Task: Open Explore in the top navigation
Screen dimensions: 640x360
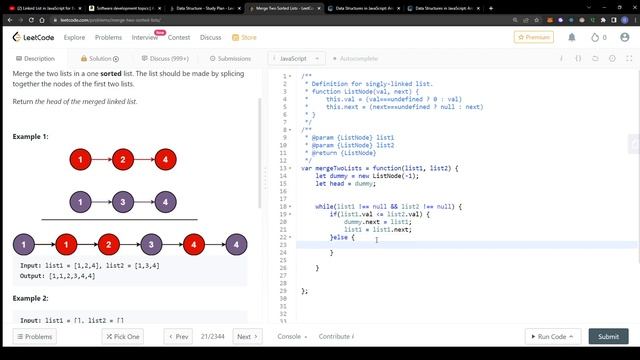Action: (x=74, y=37)
